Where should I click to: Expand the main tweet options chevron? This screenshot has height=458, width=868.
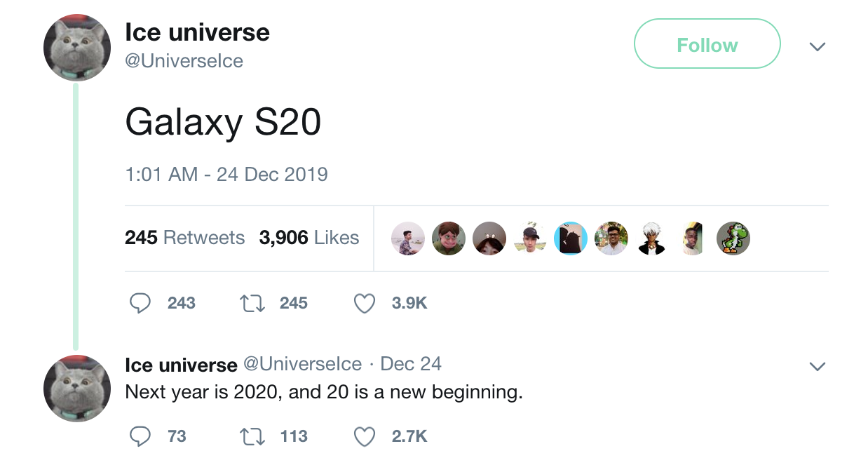(818, 47)
